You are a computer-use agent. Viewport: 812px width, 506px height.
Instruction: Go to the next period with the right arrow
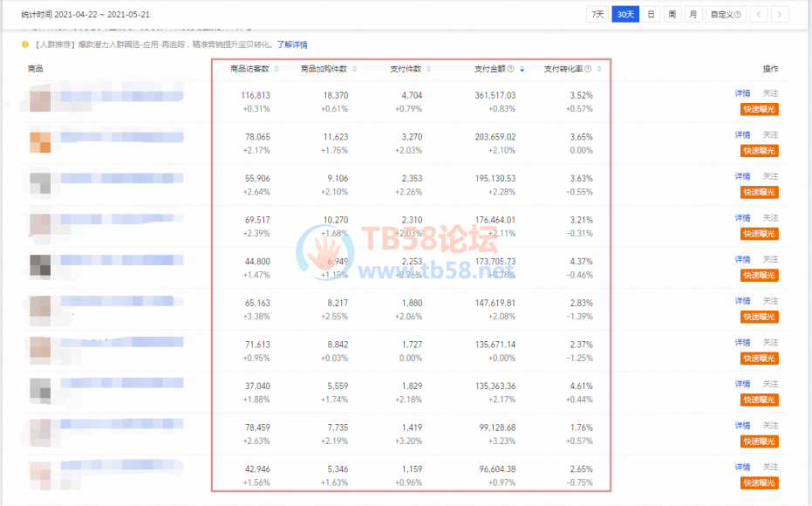pos(779,14)
